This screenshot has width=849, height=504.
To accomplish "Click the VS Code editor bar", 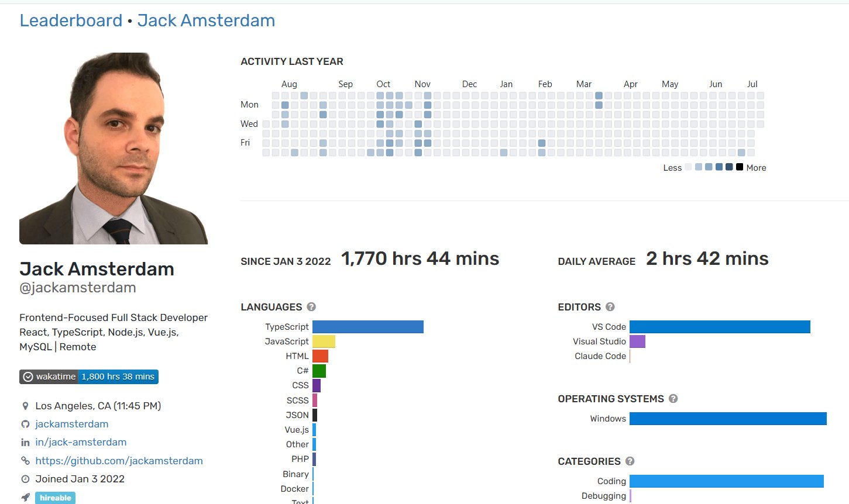I will 720,327.
